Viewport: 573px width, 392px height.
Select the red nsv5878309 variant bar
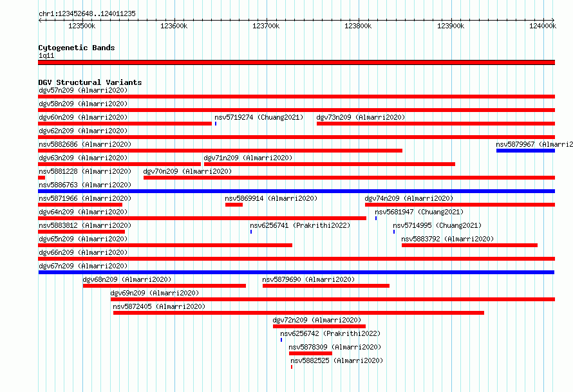click(310, 353)
